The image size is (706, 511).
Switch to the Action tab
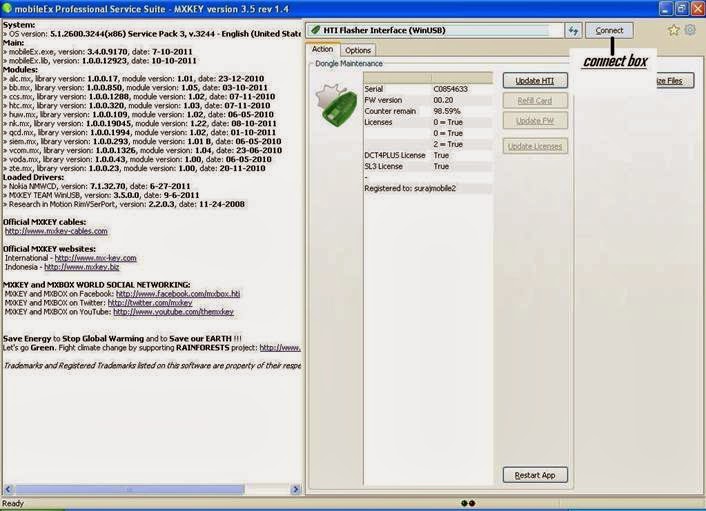coord(322,49)
